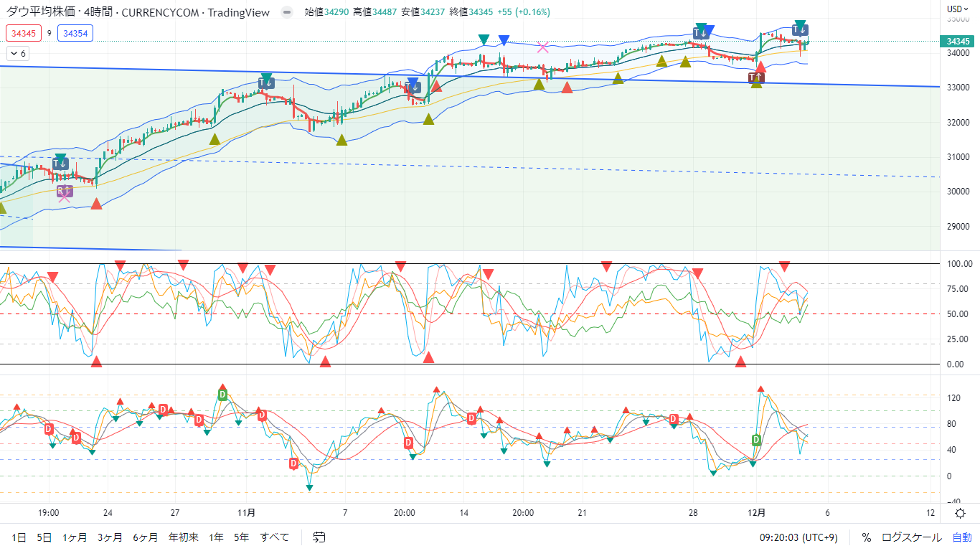Click the brown T↑ signal marker near 12月

coord(755,77)
